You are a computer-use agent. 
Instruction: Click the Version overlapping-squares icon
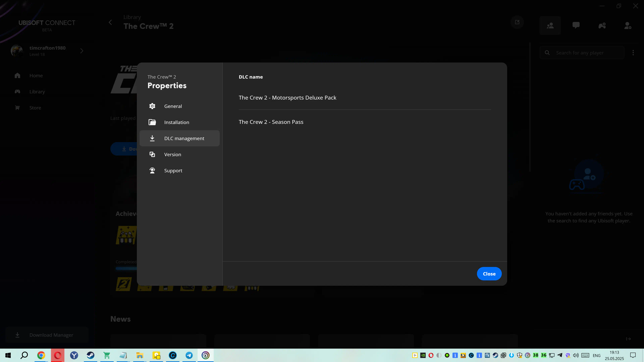click(x=152, y=154)
